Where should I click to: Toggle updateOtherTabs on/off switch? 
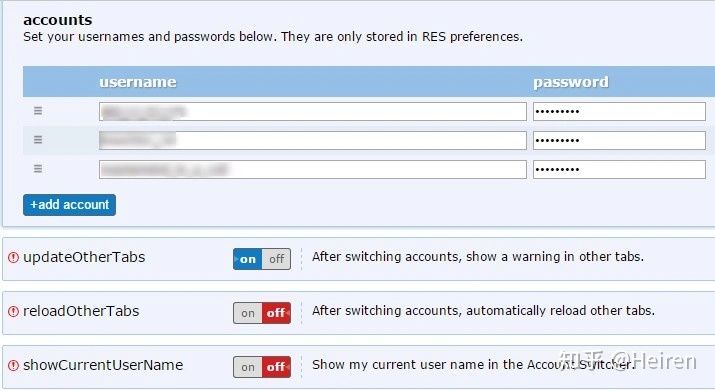262,259
